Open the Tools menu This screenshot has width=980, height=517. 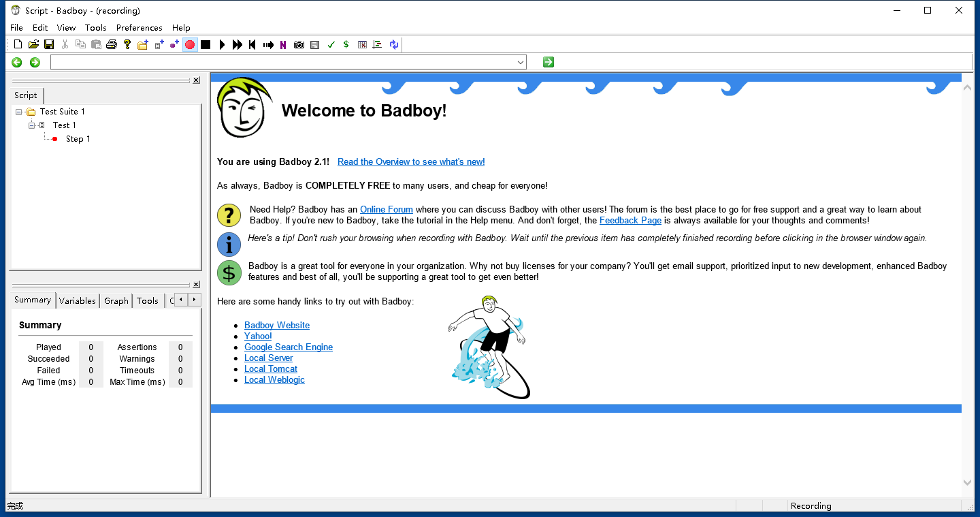[x=96, y=28]
